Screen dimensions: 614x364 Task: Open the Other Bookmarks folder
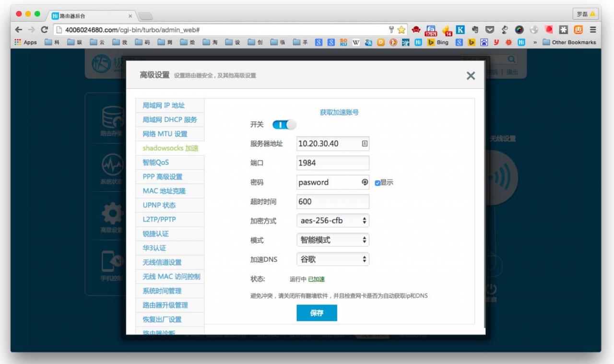[569, 42]
